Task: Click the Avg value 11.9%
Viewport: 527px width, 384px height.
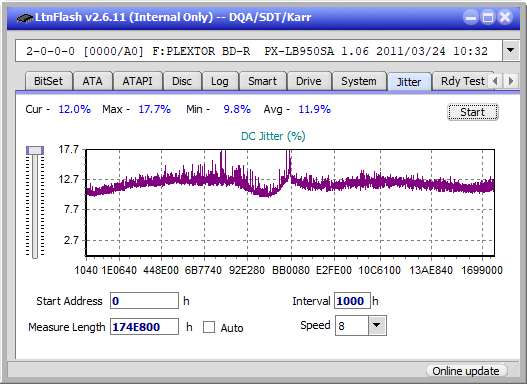Action: [x=315, y=109]
